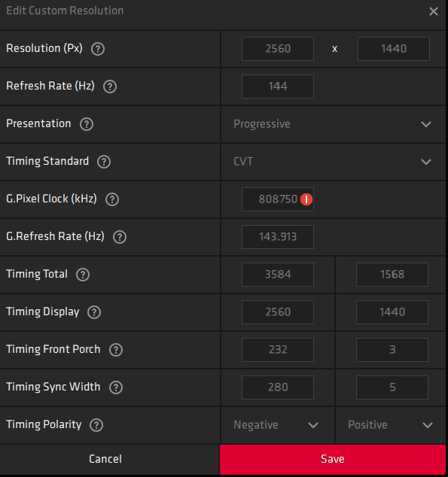Open the Negative polarity dropdown
Viewport: 448px width, 477px height.
[278, 425]
